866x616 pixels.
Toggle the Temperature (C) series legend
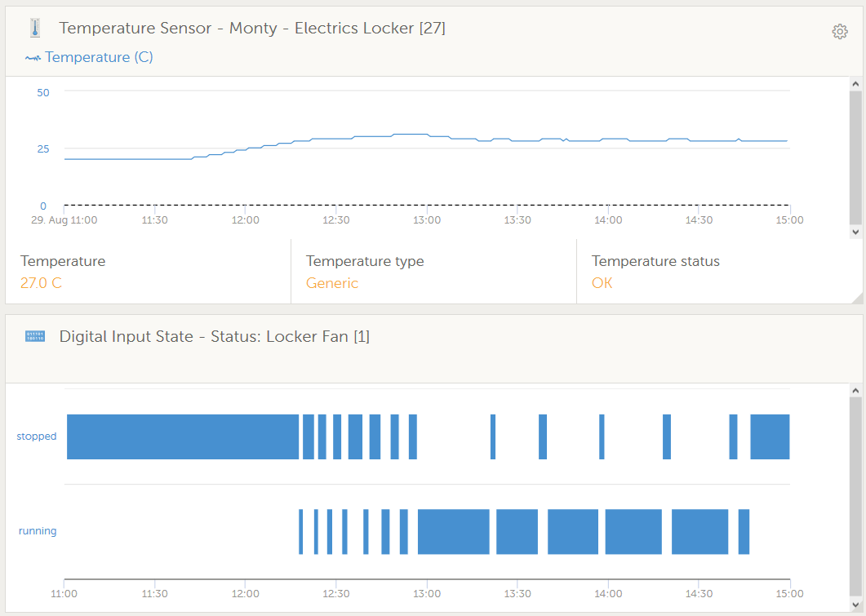(x=99, y=57)
